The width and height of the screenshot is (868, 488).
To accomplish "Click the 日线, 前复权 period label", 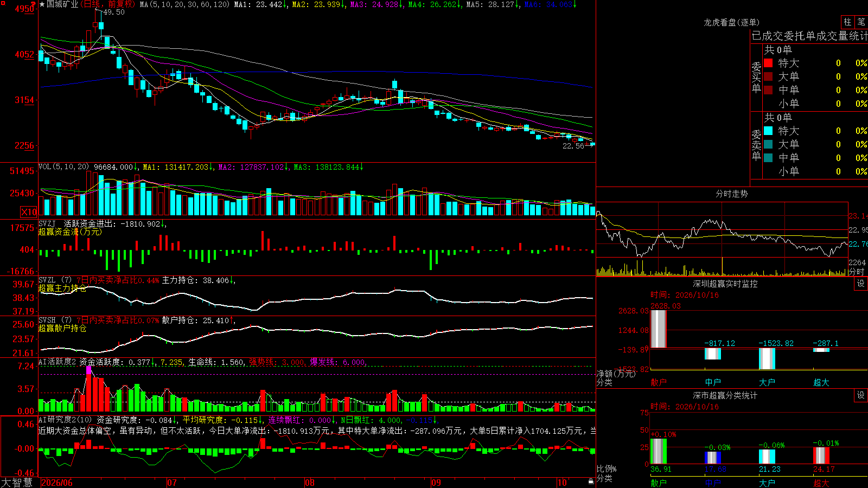I will [x=108, y=4].
